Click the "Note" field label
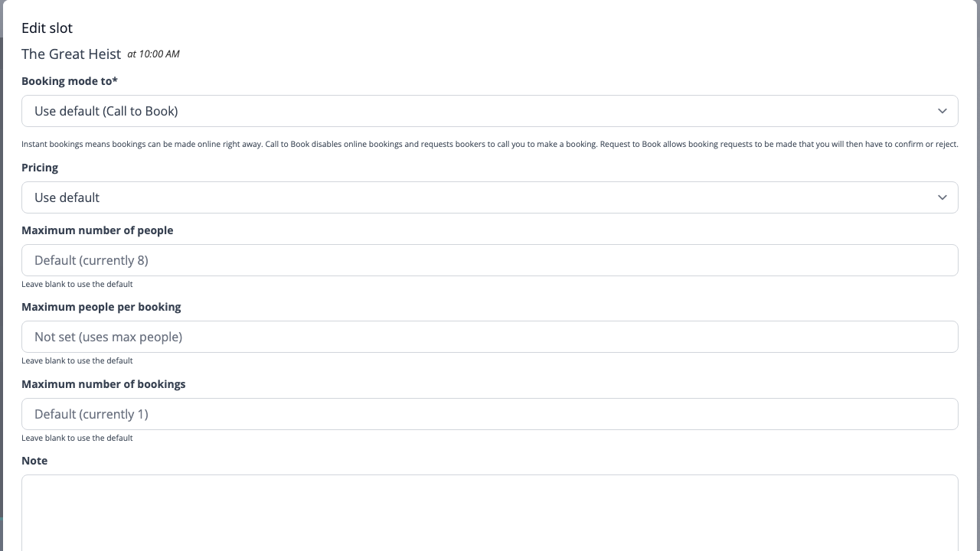Viewport: 980px width, 551px height. (x=34, y=460)
